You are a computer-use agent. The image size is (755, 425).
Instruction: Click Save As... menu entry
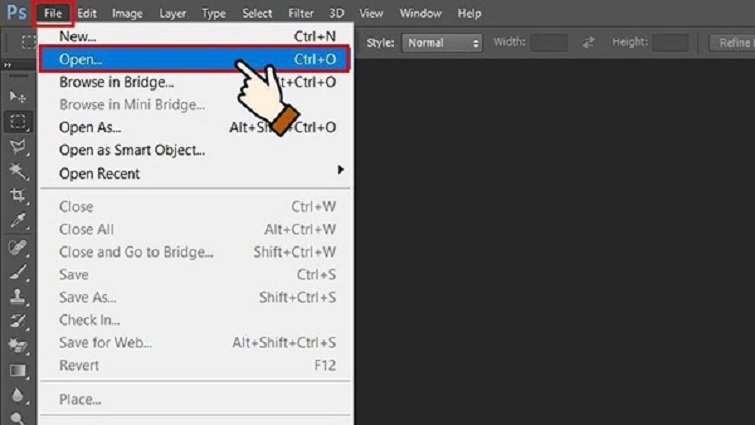pos(195,297)
